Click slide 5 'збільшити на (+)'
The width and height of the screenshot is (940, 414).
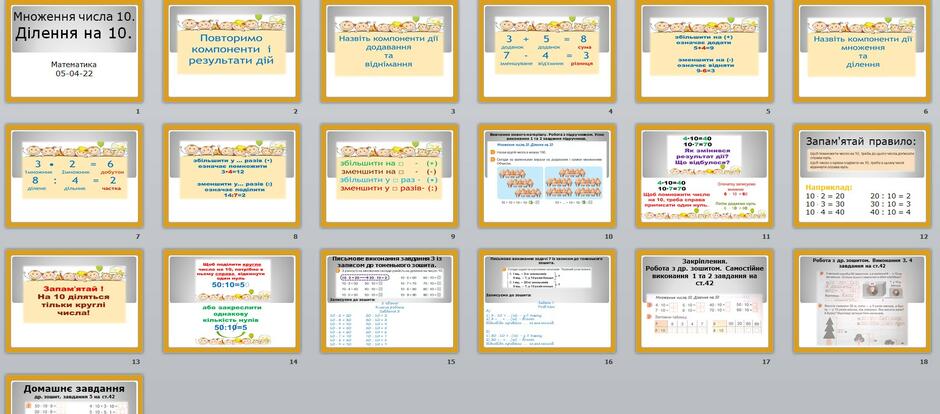coord(705,52)
